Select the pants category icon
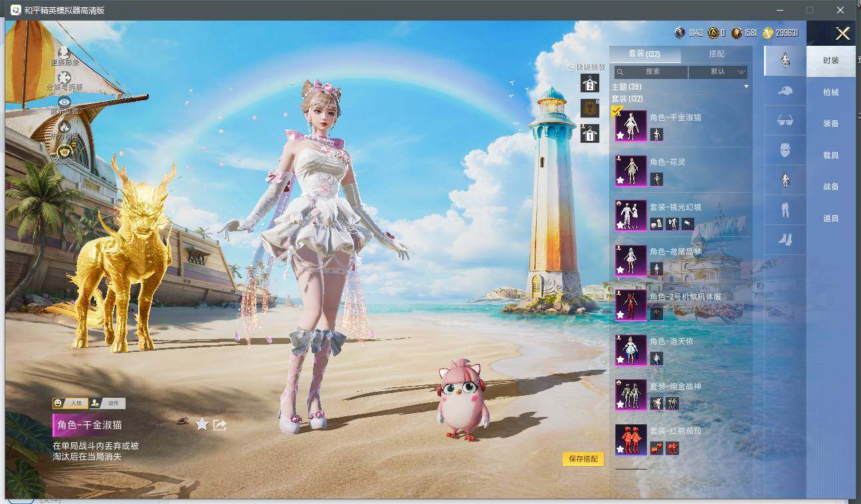 785,210
